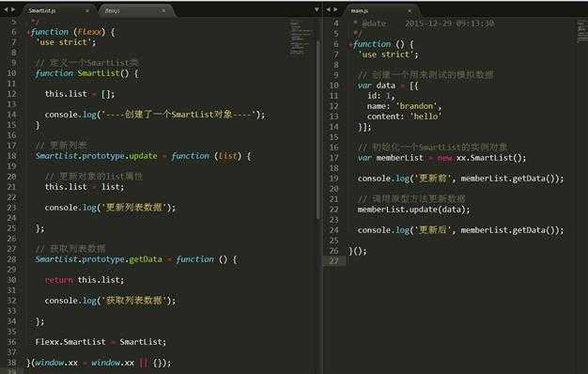Click 'function (Flexx) {' in the left pane
The image size is (588, 374).
coord(72,32)
